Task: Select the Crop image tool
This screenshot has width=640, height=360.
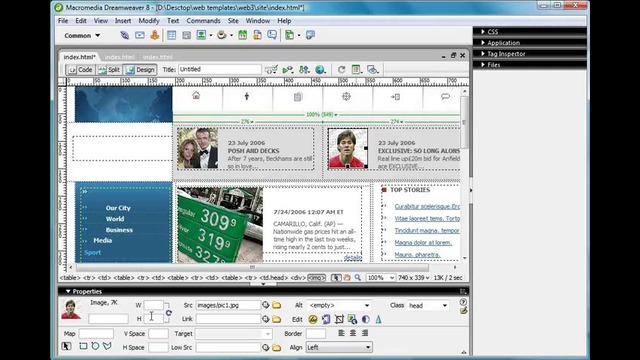Action: 339,319
